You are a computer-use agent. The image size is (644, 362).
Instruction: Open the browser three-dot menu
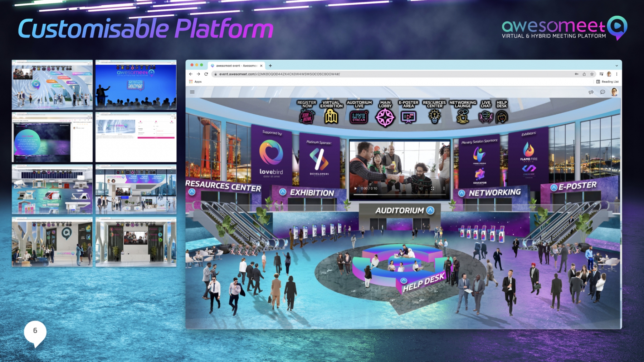[616, 74]
